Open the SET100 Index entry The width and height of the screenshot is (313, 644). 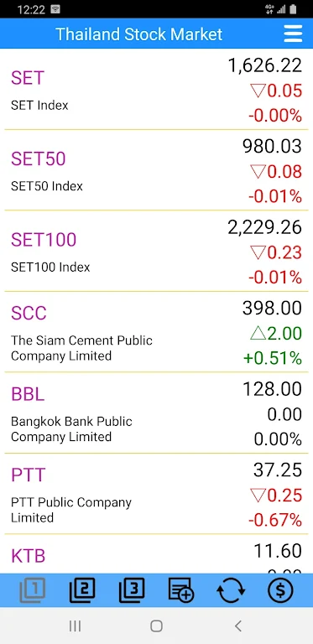click(156, 252)
